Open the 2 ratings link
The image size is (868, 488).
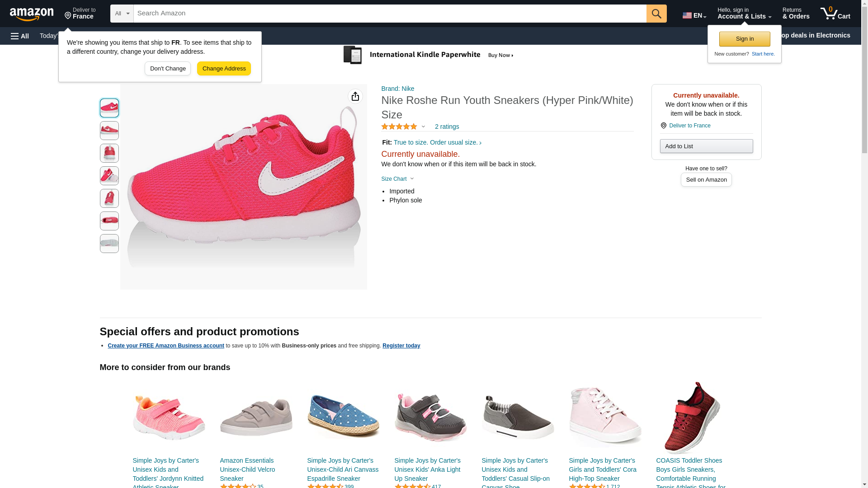[x=447, y=127]
